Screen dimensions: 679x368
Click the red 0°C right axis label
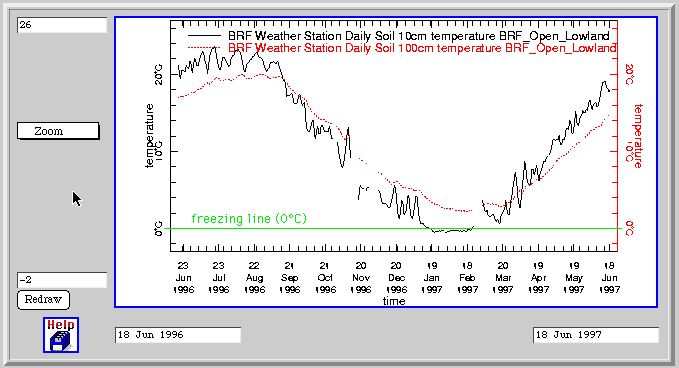click(629, 228)
